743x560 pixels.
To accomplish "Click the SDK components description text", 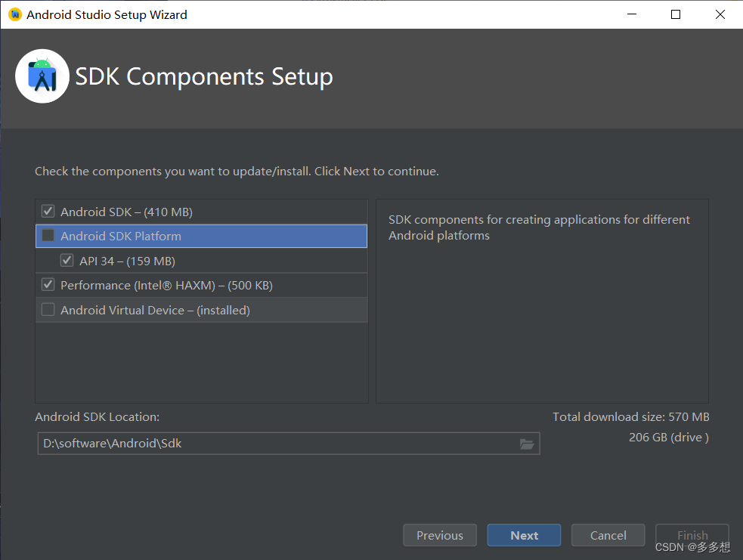I will (539, 227).
